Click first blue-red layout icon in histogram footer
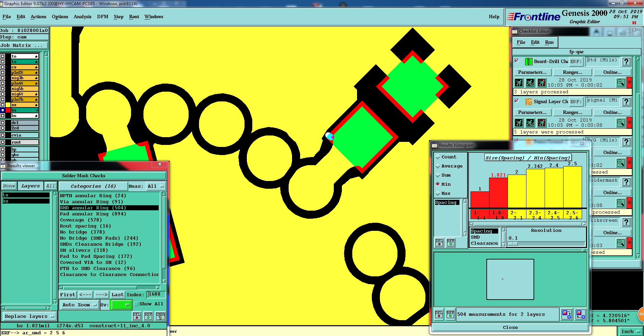644x336 pixels. coord(567,314)
